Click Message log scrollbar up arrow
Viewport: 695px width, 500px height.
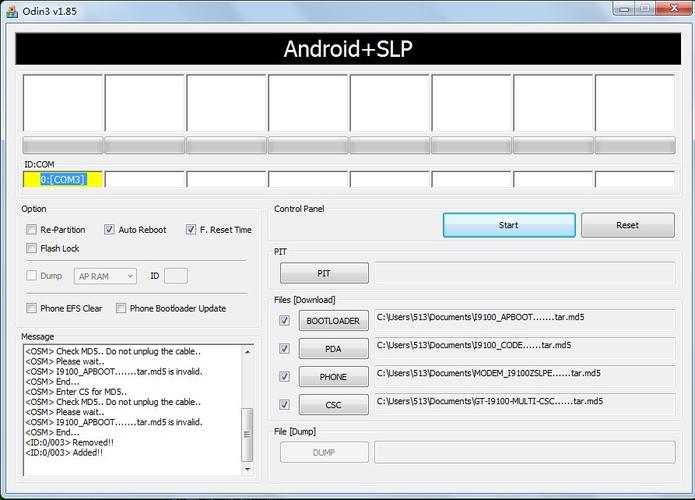pos(247,352)
